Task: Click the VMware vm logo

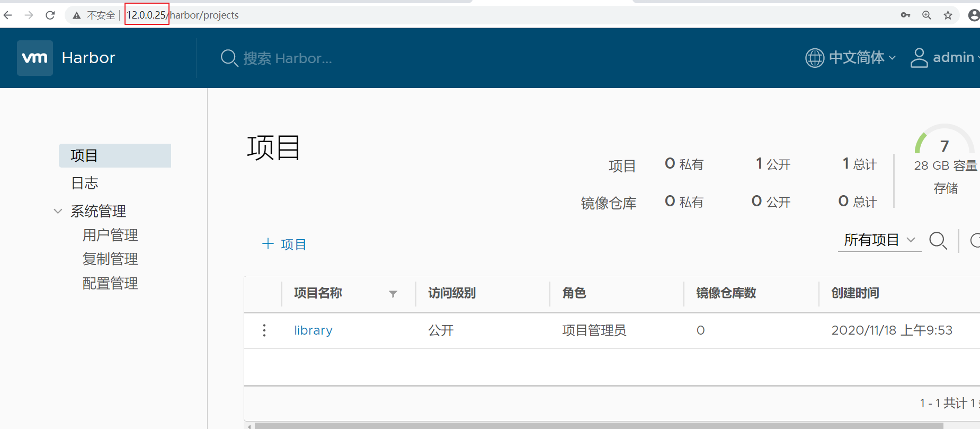Action: (35, 58)
